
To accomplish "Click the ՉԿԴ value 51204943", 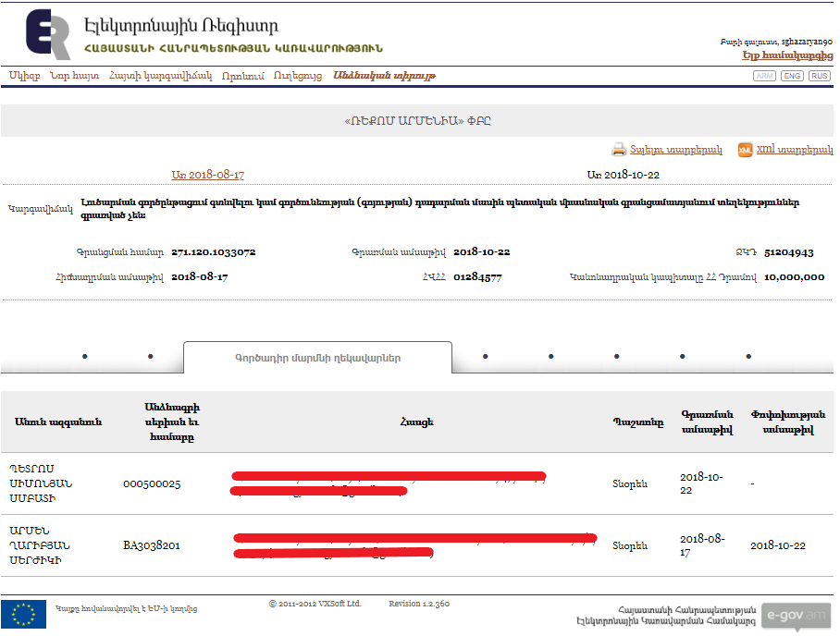I will point(788,252).
